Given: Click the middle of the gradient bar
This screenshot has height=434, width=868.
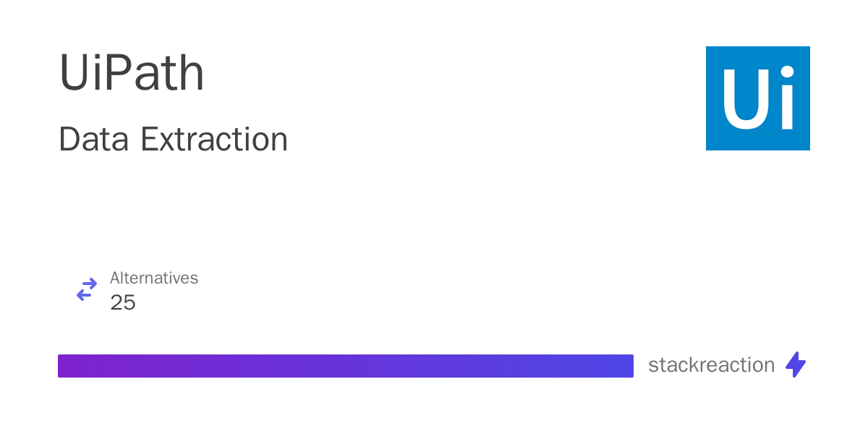Looking at the screenshot, I should click(346, 366).
